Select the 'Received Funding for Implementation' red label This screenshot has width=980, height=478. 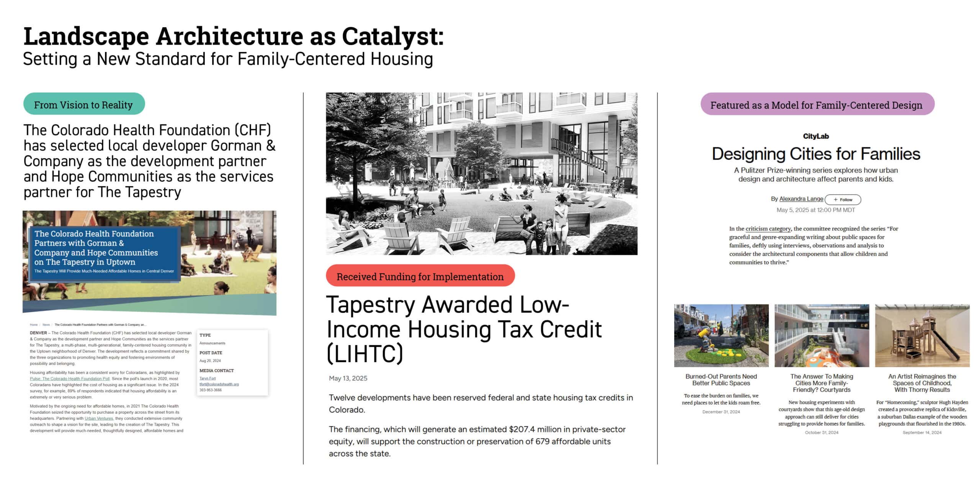click(420, 276)
